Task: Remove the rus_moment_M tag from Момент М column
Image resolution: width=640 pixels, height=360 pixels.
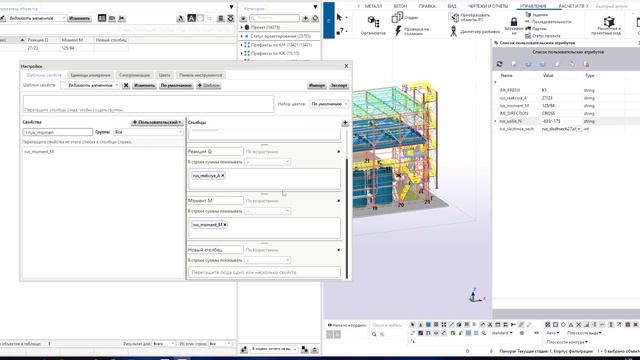Action: tap(225, 225)
